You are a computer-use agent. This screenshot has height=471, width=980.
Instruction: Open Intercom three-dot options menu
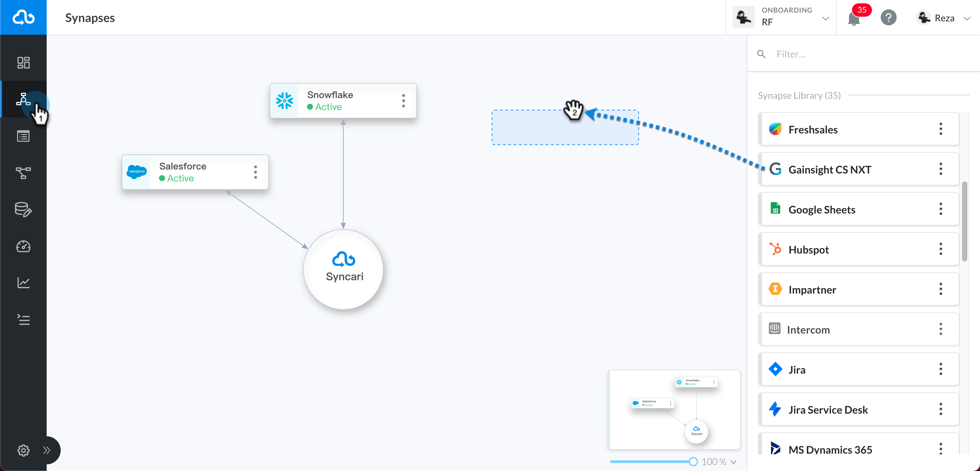click(940, 329)
